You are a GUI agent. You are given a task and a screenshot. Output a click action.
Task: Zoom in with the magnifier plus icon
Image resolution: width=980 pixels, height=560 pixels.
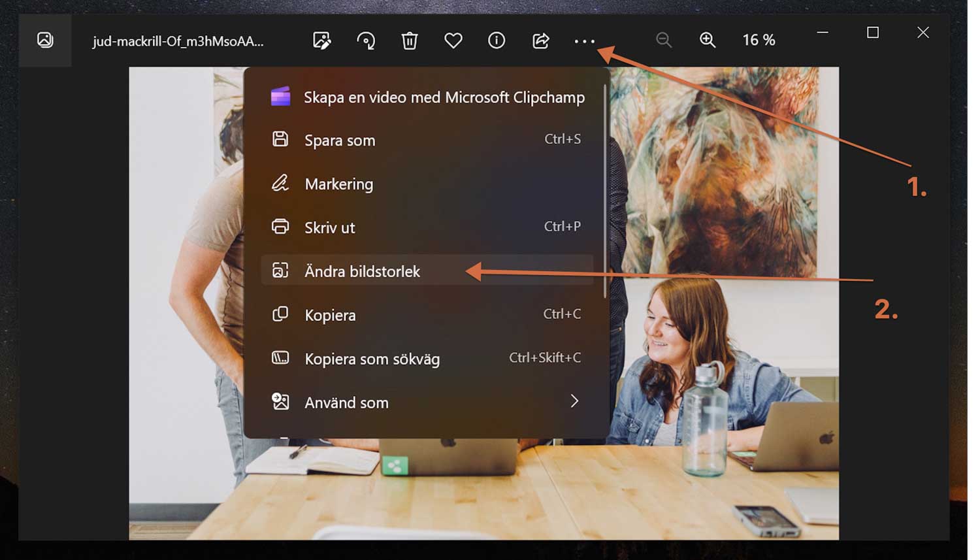pyautogui.click(x=708, y=40)
